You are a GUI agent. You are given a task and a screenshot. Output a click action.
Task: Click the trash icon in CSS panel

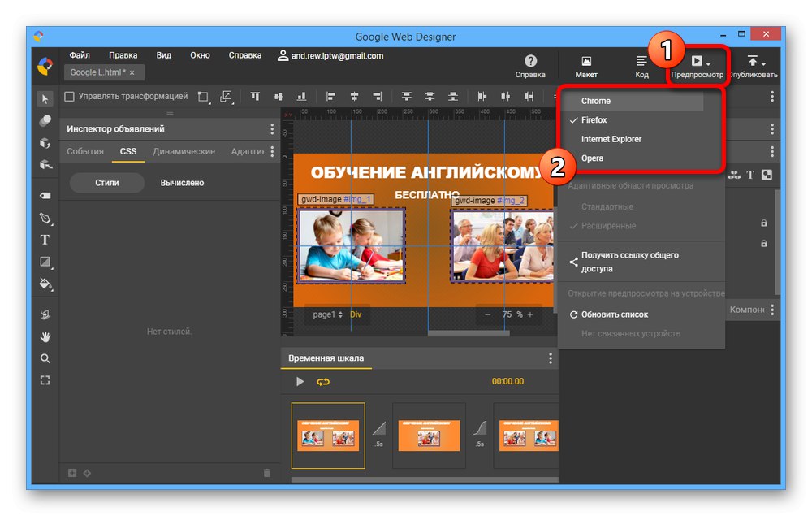pos(266,472)
